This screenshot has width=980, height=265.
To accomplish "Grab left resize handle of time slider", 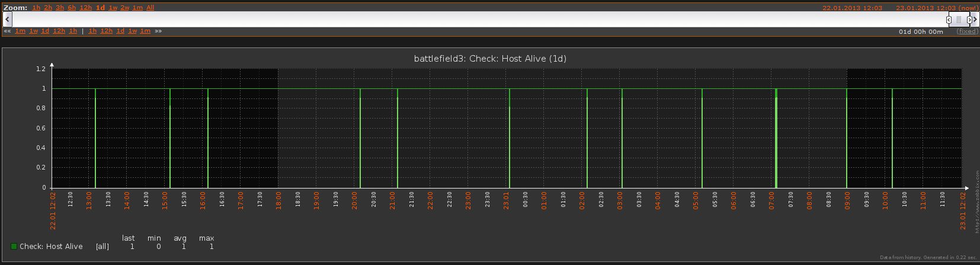I will [x=949, y=20].
